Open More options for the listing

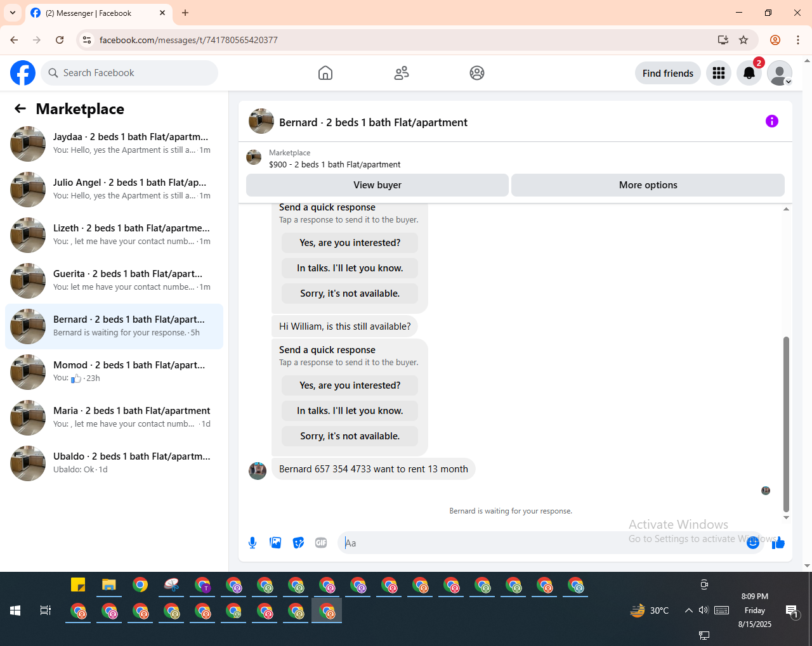coord(648,185)
